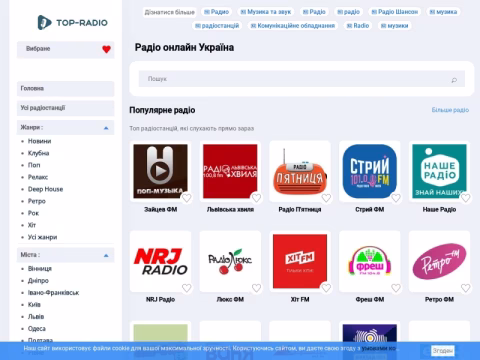Select the Хіт genre
The image size is (480, 360).
pyautogui.click(x=32, y=225)
